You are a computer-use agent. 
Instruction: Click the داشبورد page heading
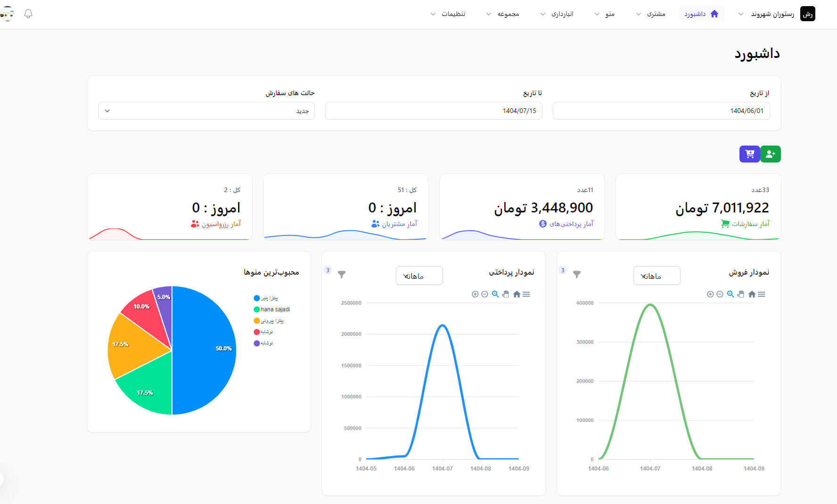[x=757, y=53]
